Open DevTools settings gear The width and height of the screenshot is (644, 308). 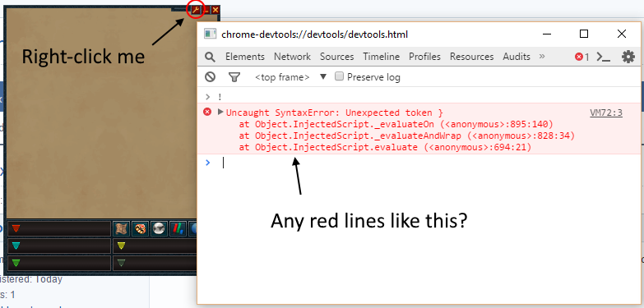[x=628, y=57]
